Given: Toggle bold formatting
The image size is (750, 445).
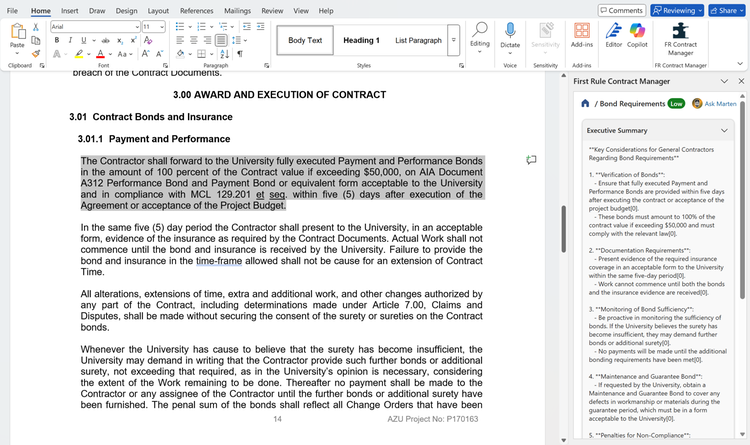Looking at the screenshot, I should (57, 41).
